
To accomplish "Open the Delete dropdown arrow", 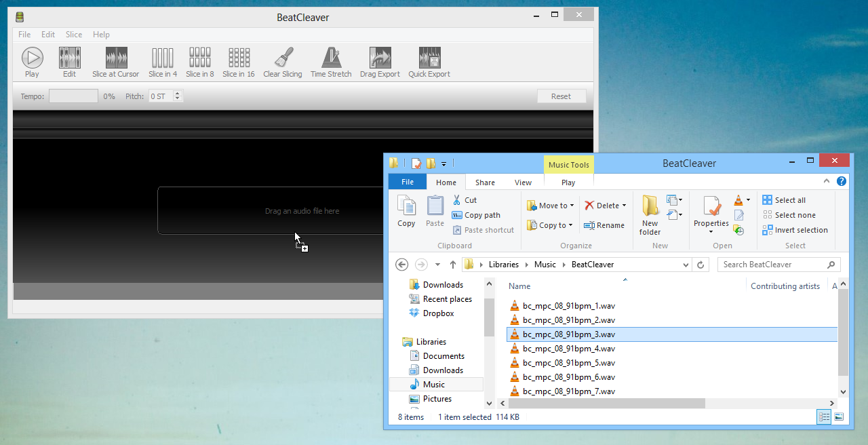I will (x=623, y=206).
